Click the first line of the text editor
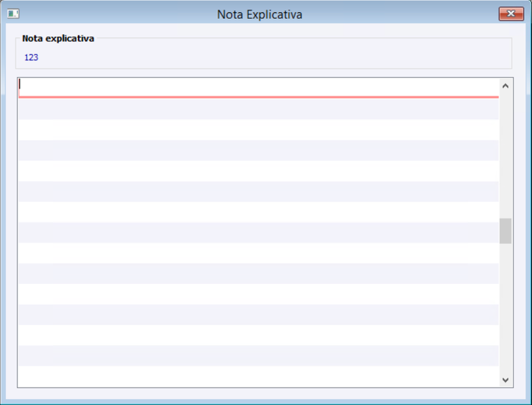Image resolution: width=532 pixels, height=405 pixels. click(x=259, y=88)
